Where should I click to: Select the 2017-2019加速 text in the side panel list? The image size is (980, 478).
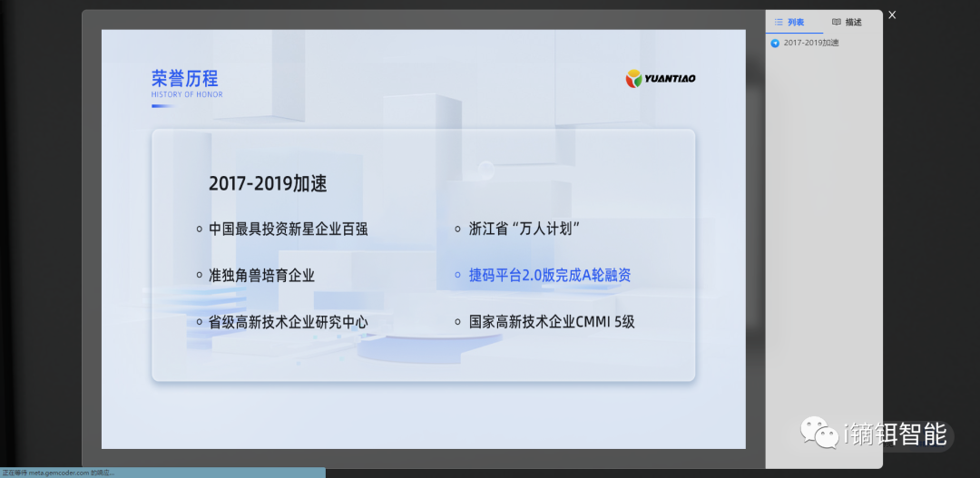click(811, 43)
